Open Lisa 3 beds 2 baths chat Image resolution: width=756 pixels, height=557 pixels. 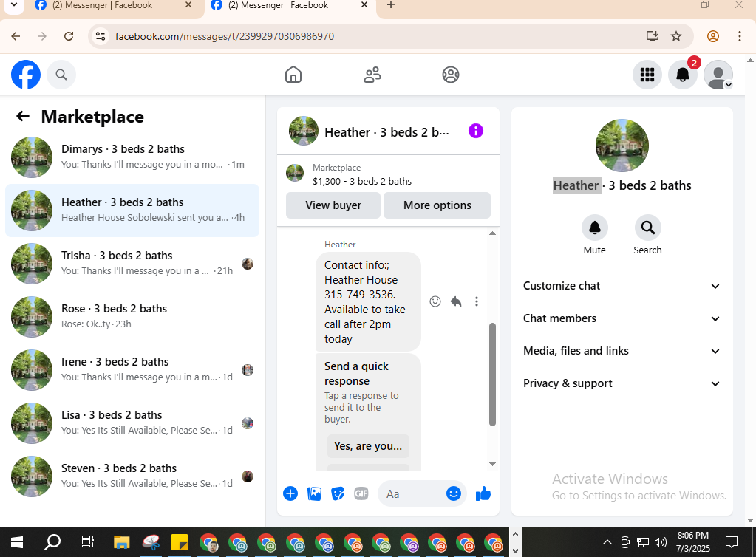[132, 423]
